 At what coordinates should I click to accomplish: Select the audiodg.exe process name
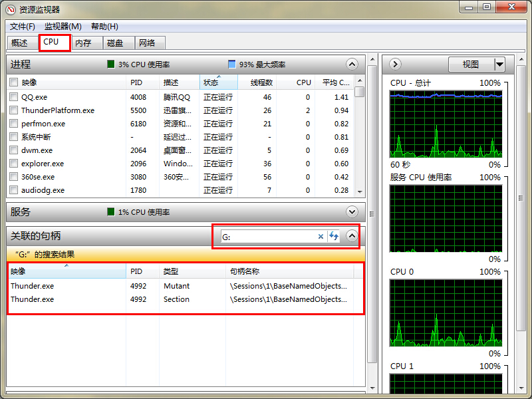click(x=43, y=190)
